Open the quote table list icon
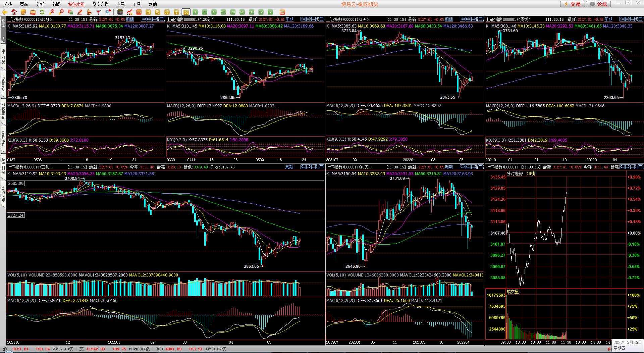Image resolution: width=644 pixels, height=353 pixels. [x=120, y=12]
